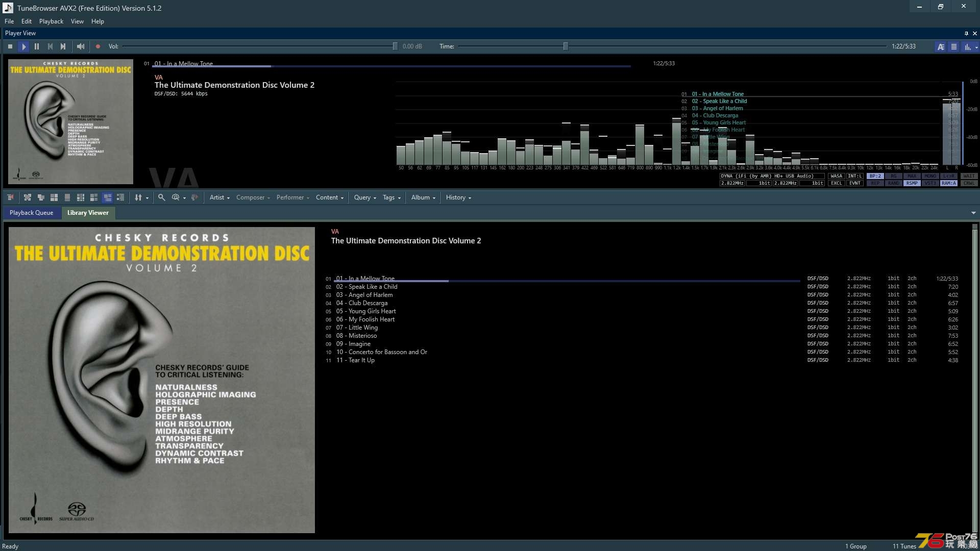Select the single cover view icon
Viewport: 980px width, 551px height.
[67, 197]
